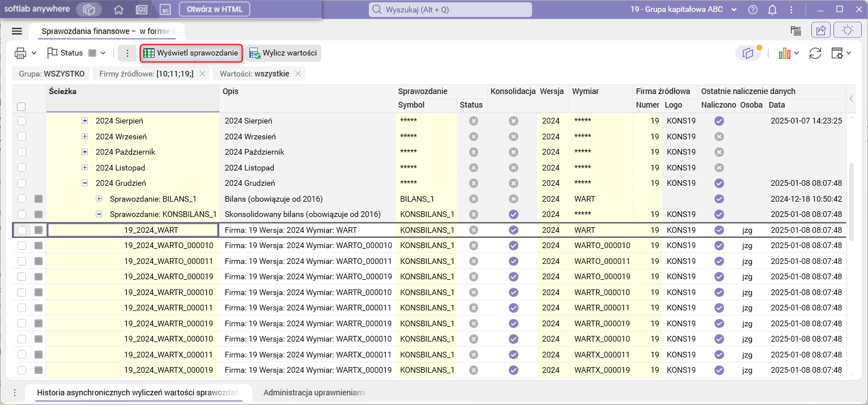Expand the 2024 Listopad tree node
Screen dimensions: 868x405
pos(85,168)
